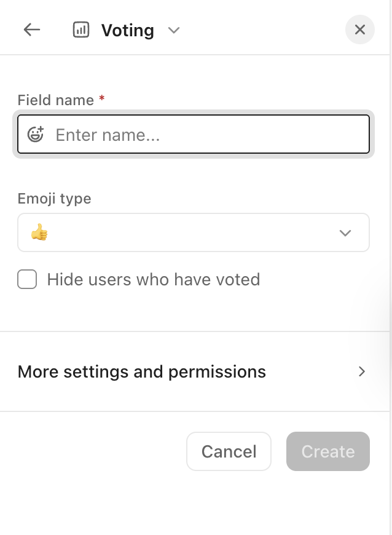Click the right arrow beside More settings
This screenshot has height=535, width=392.
pyautogui.click(x=363, y=371)
